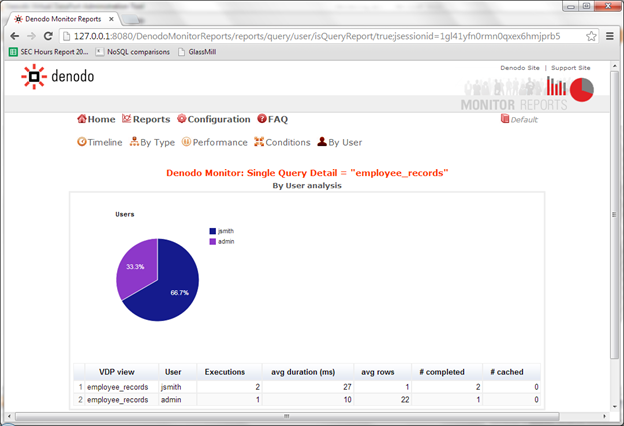Click the vertical scrollbar up arrow
The image size is (624, 426).
point(614,66)
